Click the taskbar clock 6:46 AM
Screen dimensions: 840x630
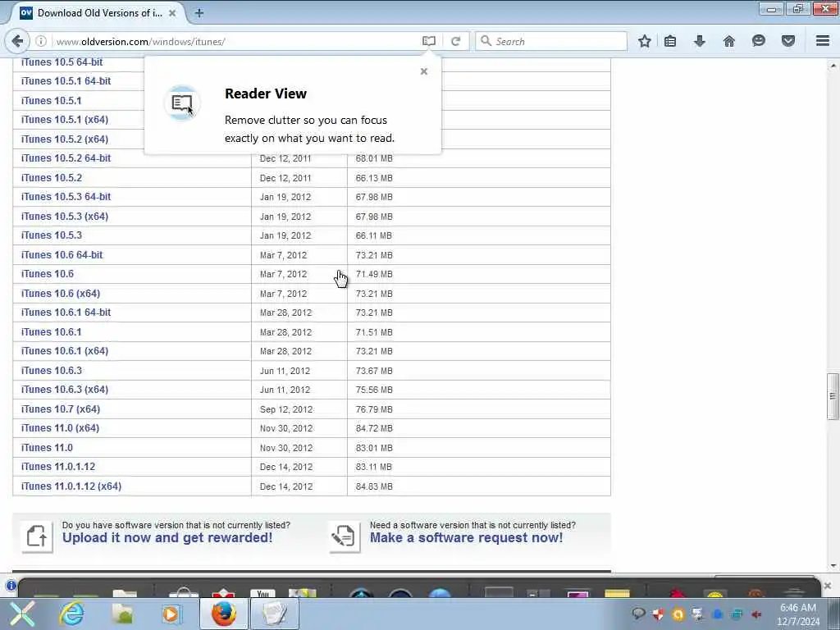click(x=798, y=614)
